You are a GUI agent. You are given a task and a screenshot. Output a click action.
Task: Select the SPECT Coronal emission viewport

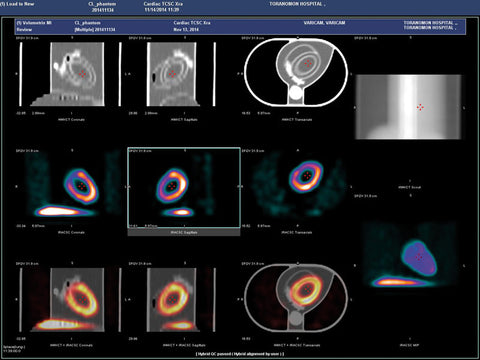(x=71, y=187)
